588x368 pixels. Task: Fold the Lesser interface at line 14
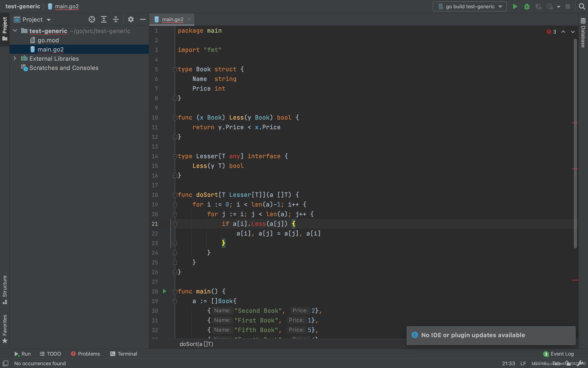175,156
